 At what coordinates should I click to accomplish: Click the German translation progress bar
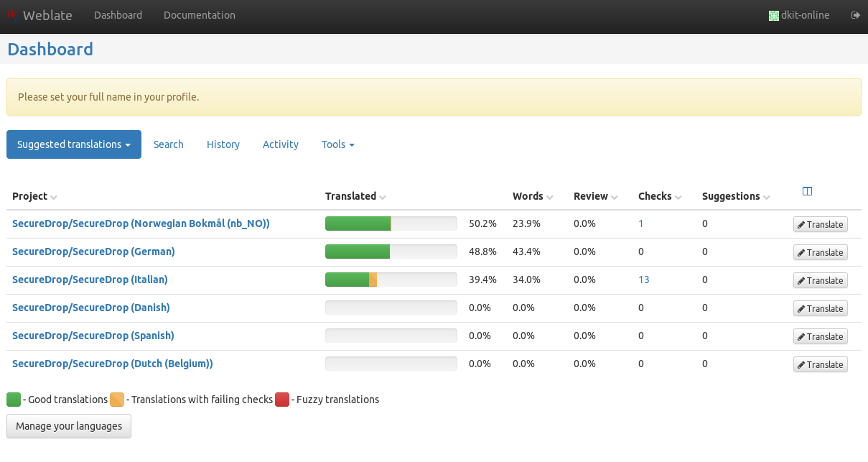point(391,251)
